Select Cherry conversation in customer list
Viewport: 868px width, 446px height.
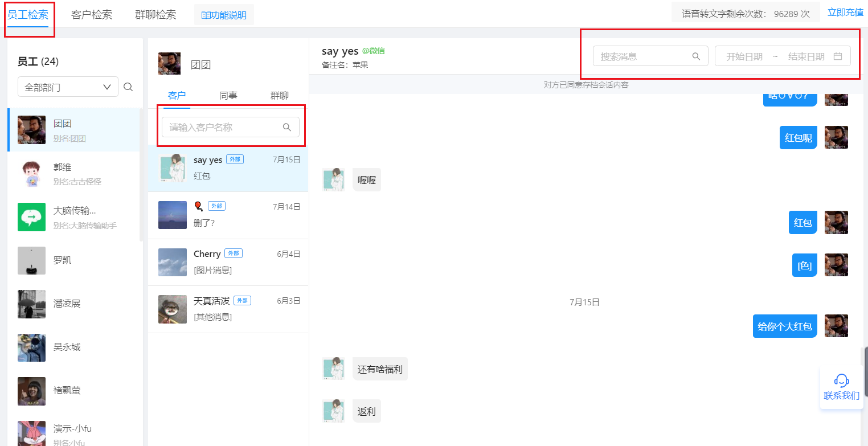click(228, 262)
